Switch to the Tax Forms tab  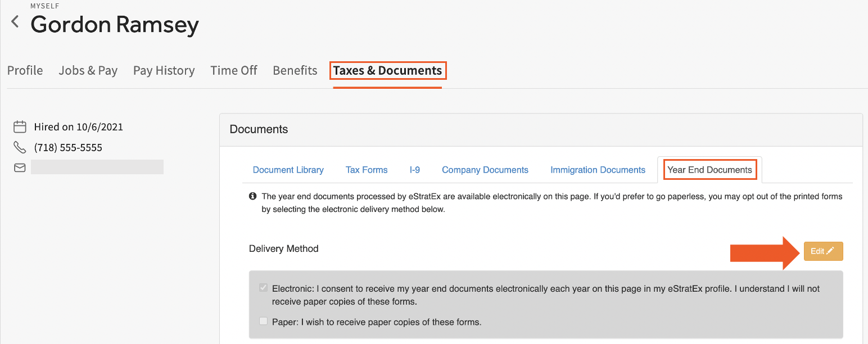click(x=367, y=170)
